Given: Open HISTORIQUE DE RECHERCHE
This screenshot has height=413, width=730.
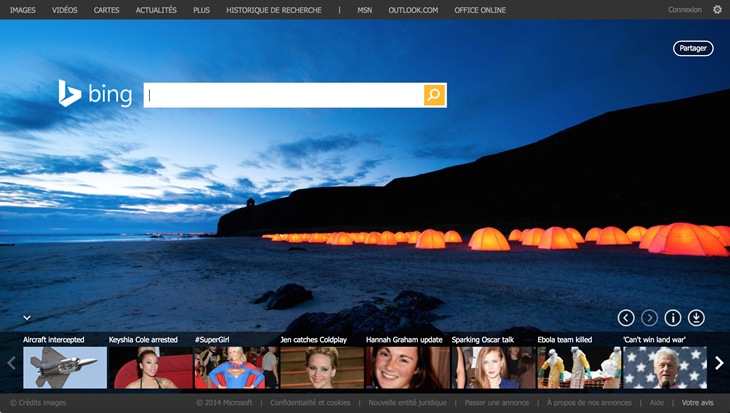Looking at the screenshot, I should pyautogui.click(x=274, y=10).
